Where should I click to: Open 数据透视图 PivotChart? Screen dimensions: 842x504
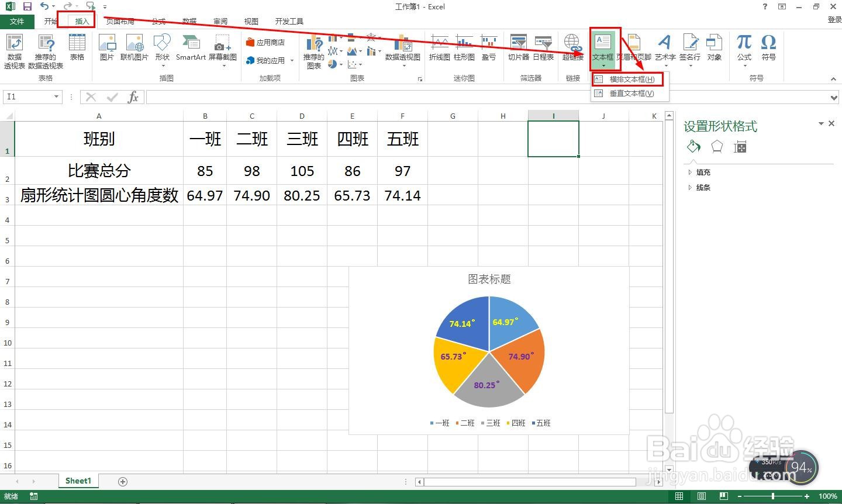[403, 50]
